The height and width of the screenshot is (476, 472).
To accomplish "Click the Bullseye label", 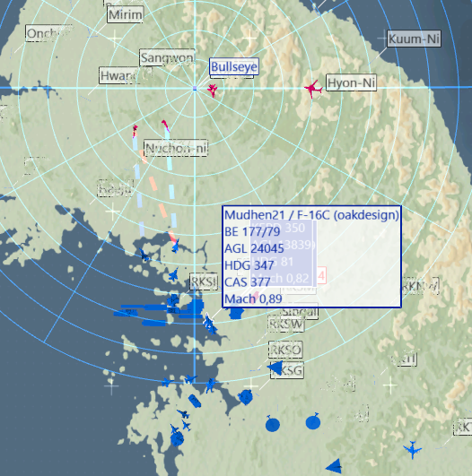I will click(x=234, y=66).
